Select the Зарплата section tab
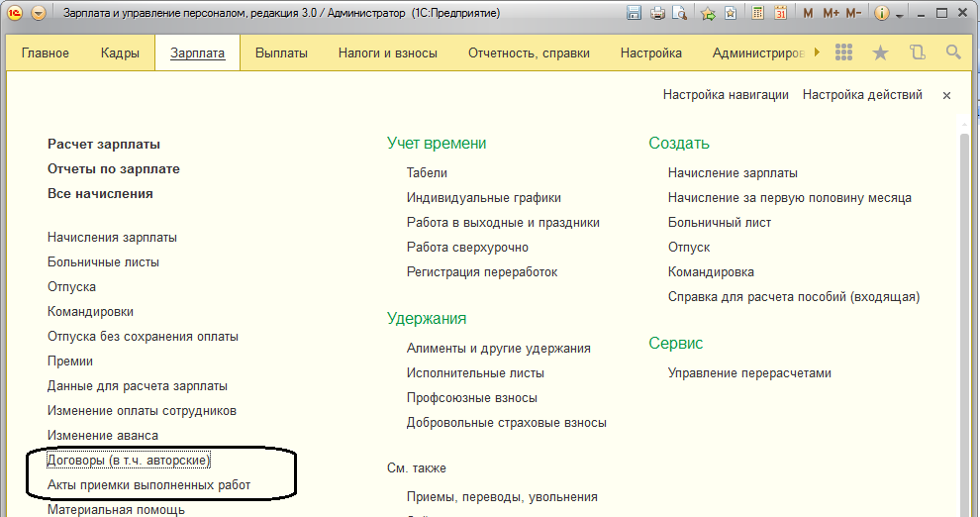980x517 pixels. tap(198, 53)
